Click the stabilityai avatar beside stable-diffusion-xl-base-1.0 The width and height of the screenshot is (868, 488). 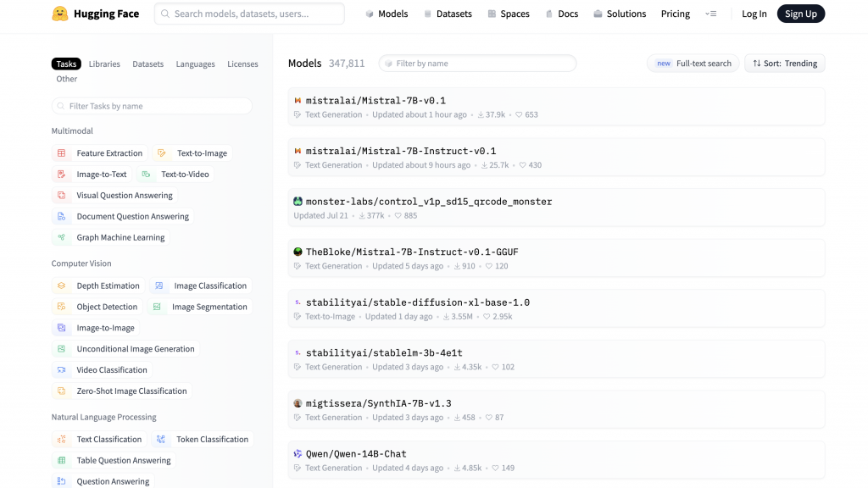point(298,302)
